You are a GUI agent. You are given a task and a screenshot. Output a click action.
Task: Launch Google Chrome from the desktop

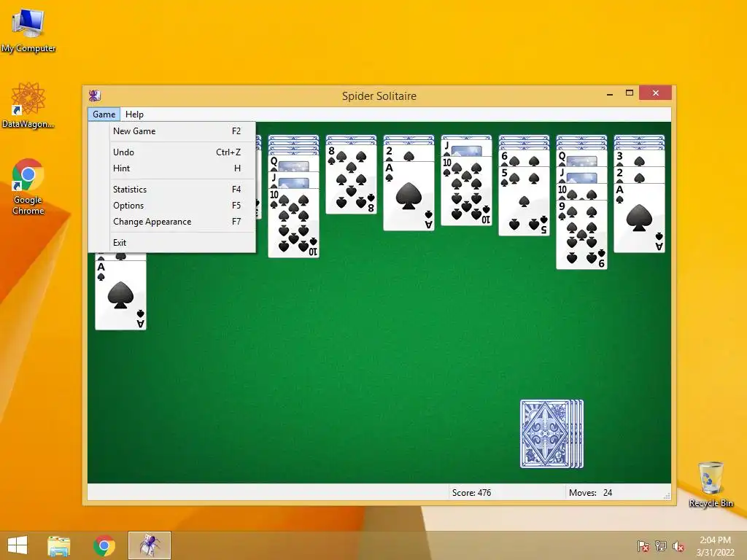coord(28,187)
